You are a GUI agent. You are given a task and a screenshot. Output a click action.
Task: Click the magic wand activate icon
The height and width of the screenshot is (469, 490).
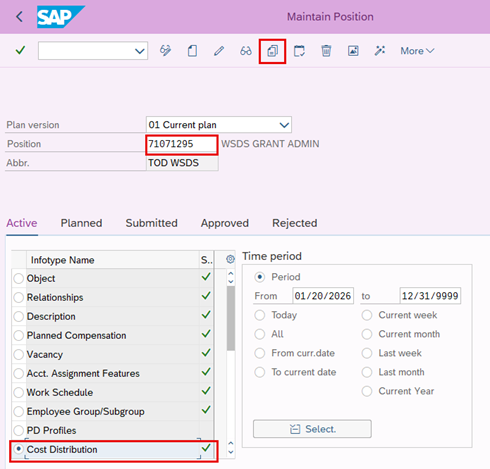(380, 51)
